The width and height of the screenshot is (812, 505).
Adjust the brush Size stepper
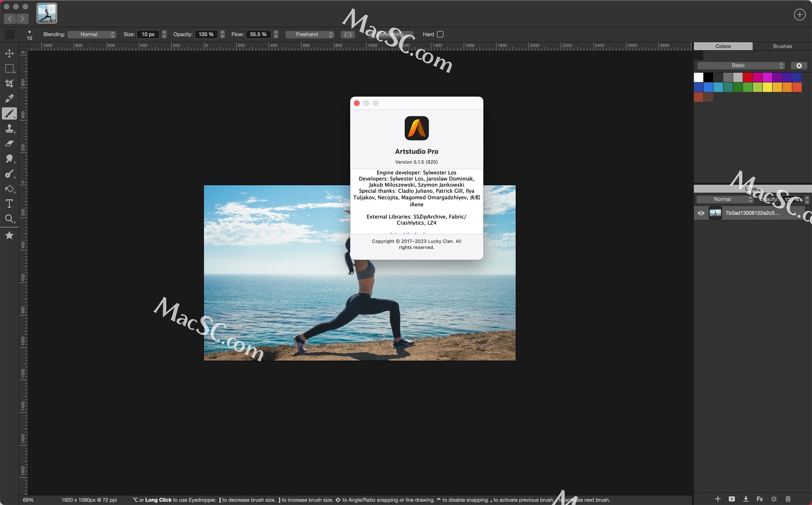point(164,35)
